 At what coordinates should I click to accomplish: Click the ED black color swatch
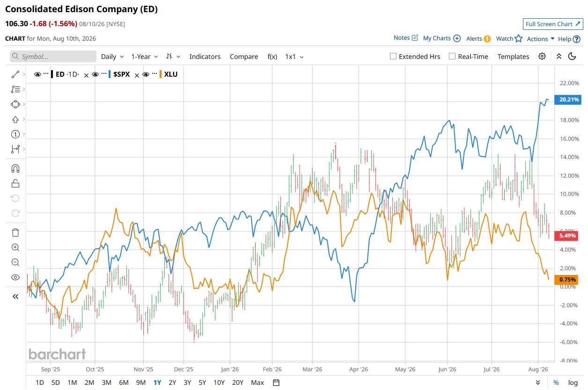tap(51, 74)
